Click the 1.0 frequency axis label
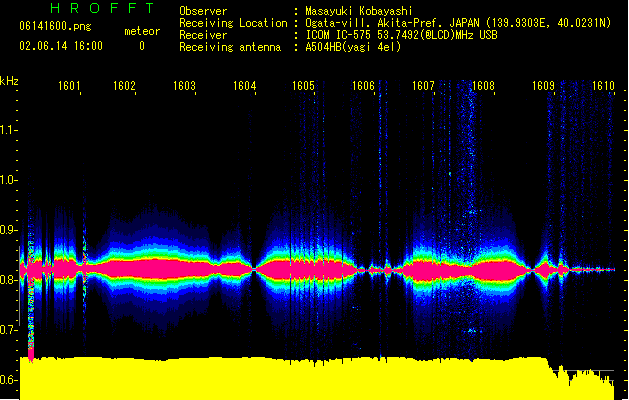The image size is (629, 400). coord(7,180)
